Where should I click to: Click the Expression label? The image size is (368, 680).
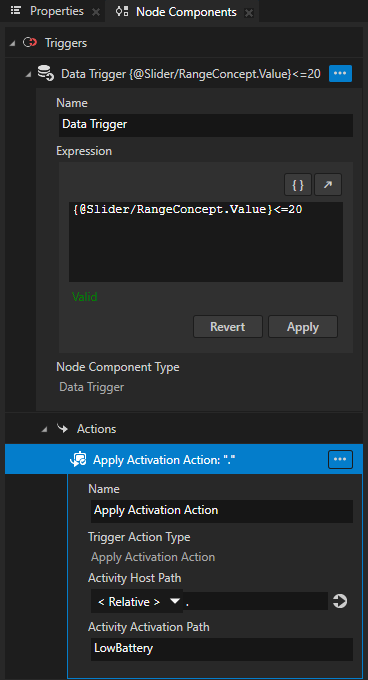84,151
